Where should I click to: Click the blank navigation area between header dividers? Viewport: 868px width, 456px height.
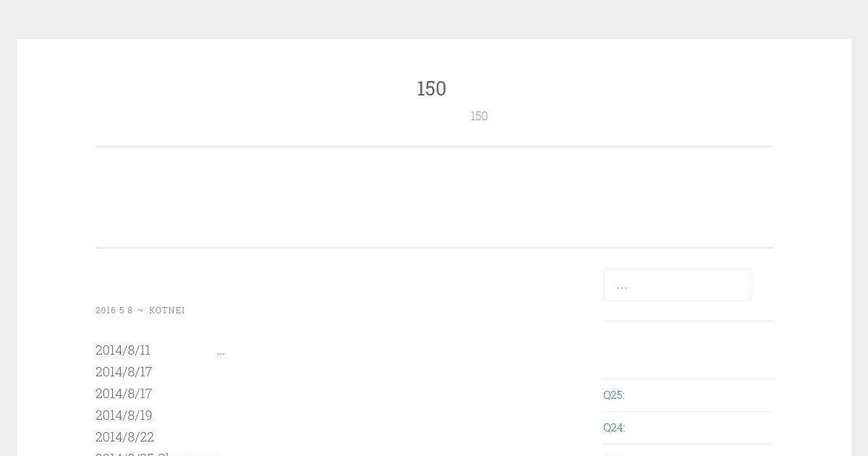(434, 198)
